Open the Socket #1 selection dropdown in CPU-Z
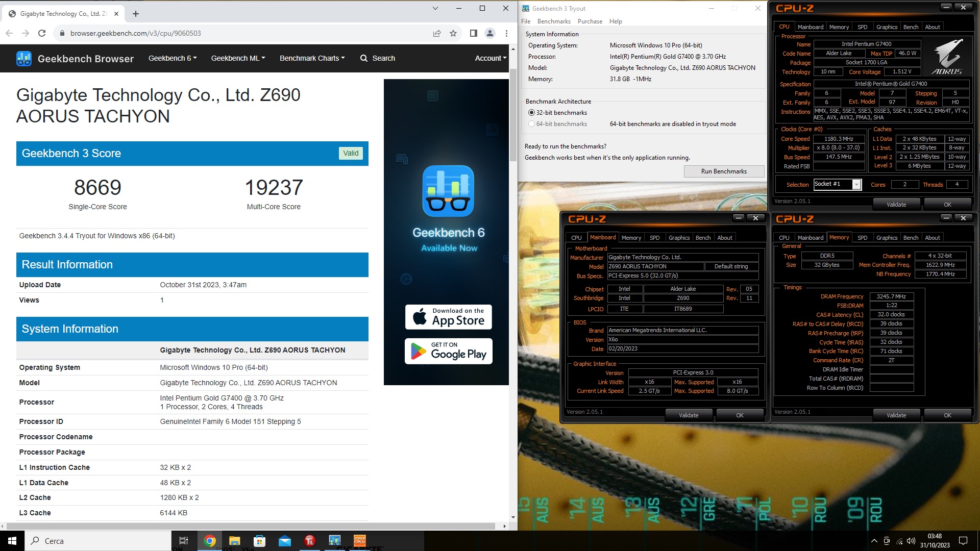This screenshot has width=980, height=551. (x=856, y=185)
